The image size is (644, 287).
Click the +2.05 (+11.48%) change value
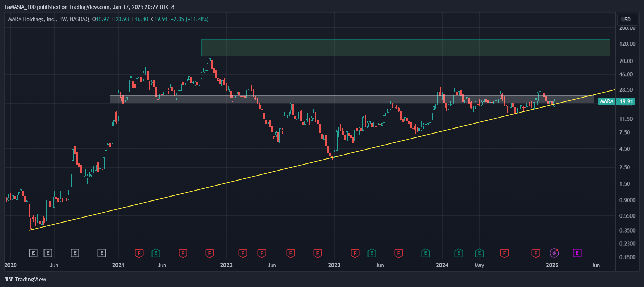(x=190, y=19)
